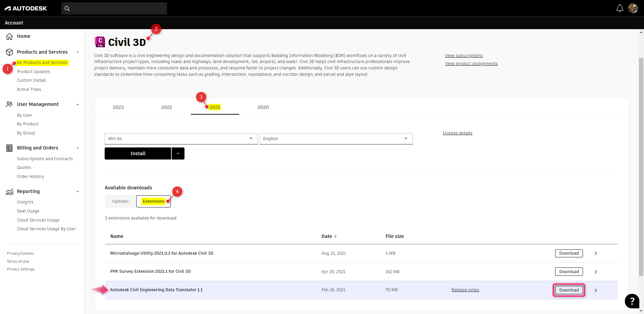644x314 pixels.
Task: Open All Products and Services
Action: tap(42, 63)
